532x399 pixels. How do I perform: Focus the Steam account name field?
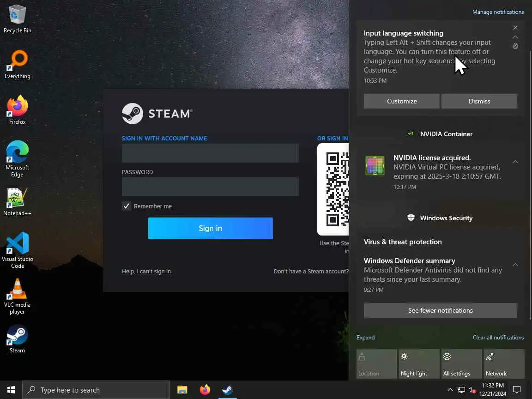[x=211, y=153]
